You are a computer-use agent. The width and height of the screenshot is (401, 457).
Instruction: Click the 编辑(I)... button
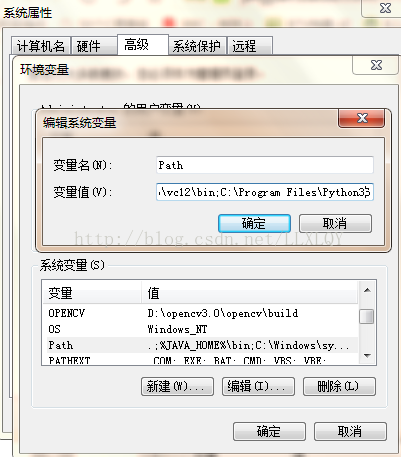point(258,387)
